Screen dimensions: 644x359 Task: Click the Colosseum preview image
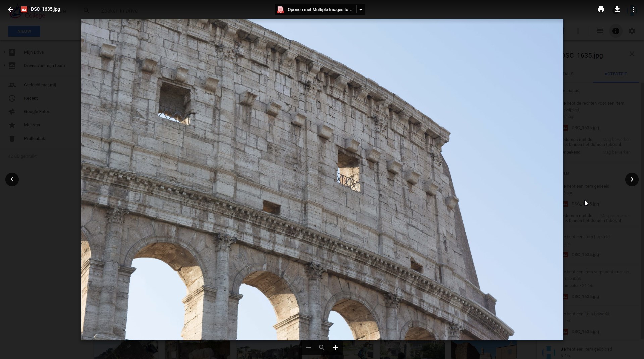click(322, 179)
